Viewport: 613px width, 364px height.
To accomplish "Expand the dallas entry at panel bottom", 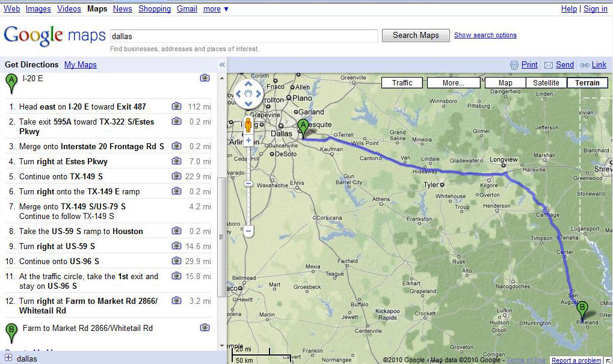I will (x=8, y=357).
